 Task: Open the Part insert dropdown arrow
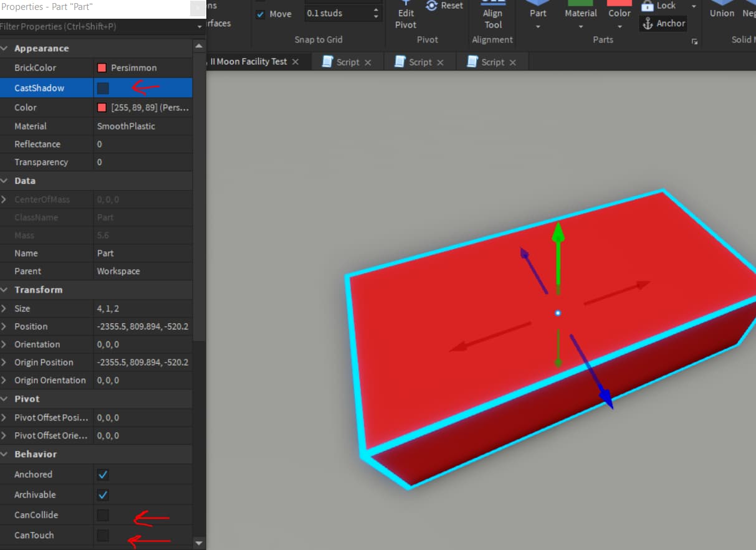[538, 27]
